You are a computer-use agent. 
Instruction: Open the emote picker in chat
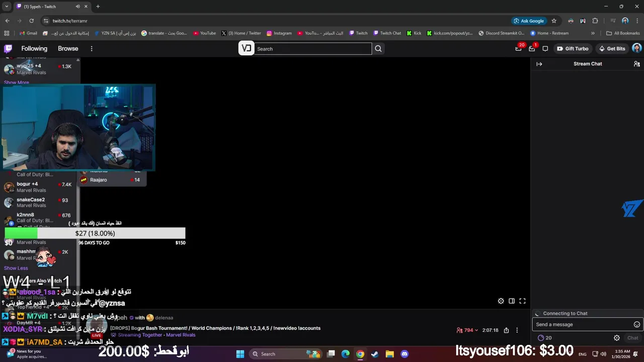coord(636,324)
